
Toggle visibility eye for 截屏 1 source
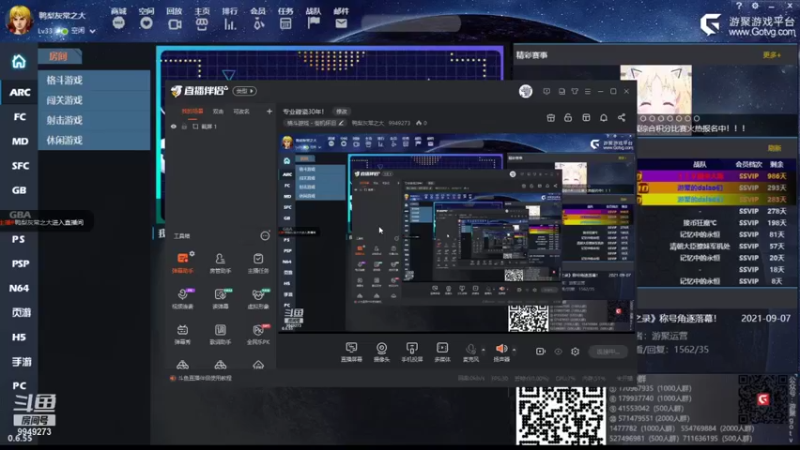(173, 127)
